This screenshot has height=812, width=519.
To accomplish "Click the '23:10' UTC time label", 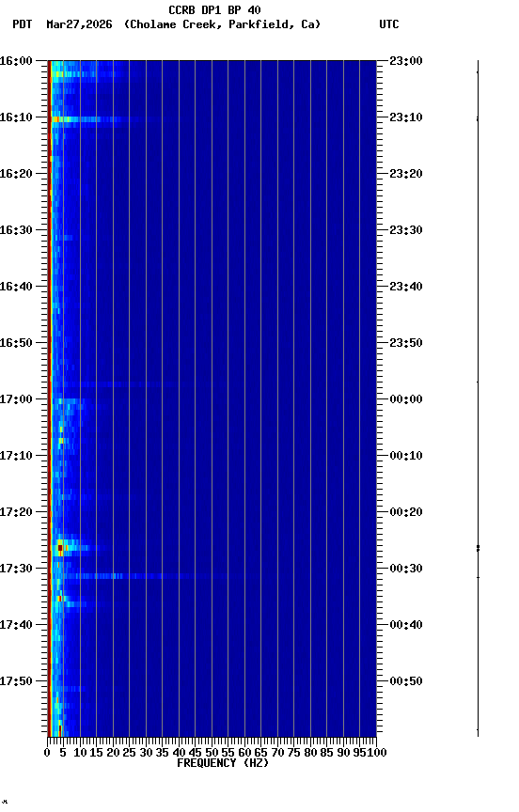I will [x=406, y=117].
